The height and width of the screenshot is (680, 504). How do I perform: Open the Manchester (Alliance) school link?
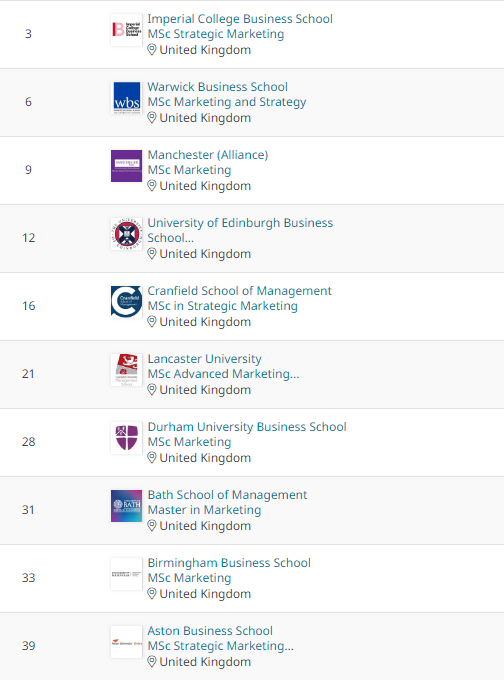point(208,155)
